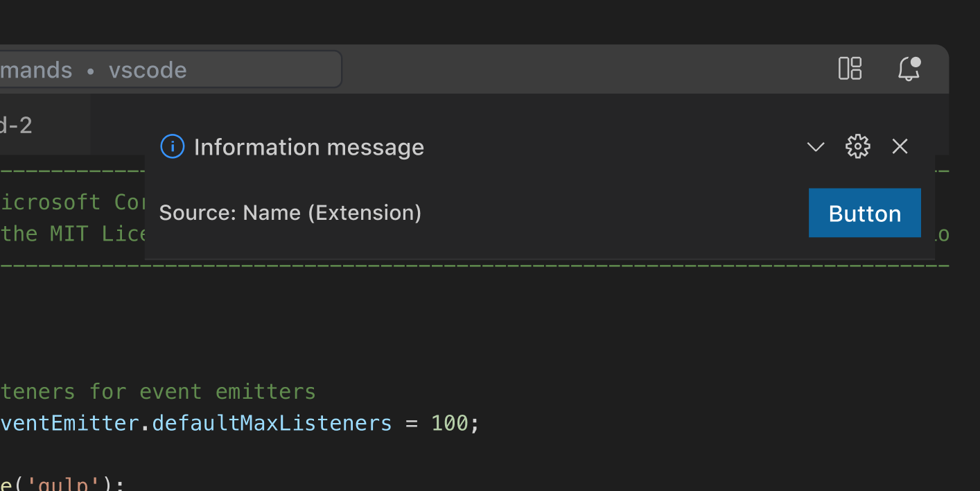Select the layout grid icon in the title bar
The width and height of the screenshot is (980, 491).
[x=850, y=69]
